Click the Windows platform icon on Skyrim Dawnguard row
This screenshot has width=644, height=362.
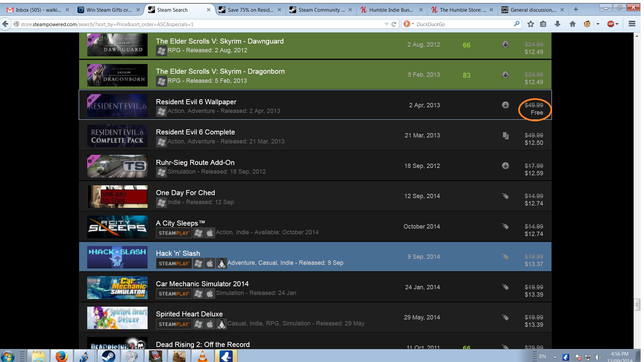coord(161,51)
